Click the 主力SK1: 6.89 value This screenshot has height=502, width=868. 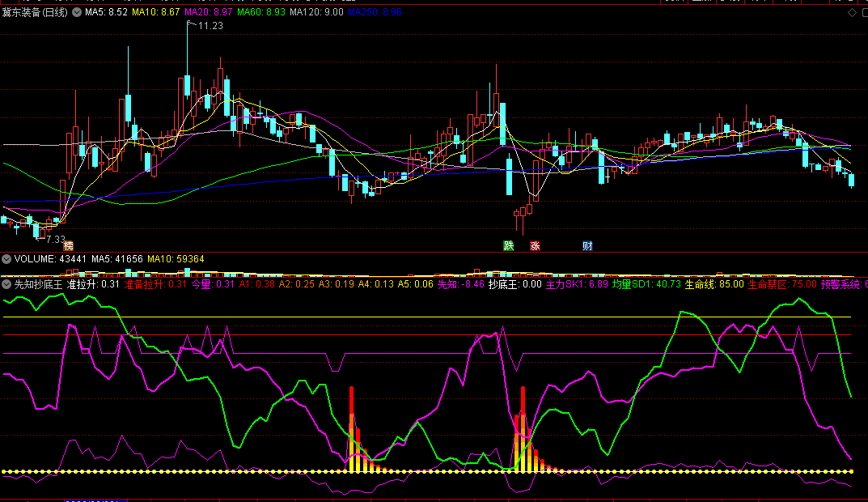click(577, 284)
